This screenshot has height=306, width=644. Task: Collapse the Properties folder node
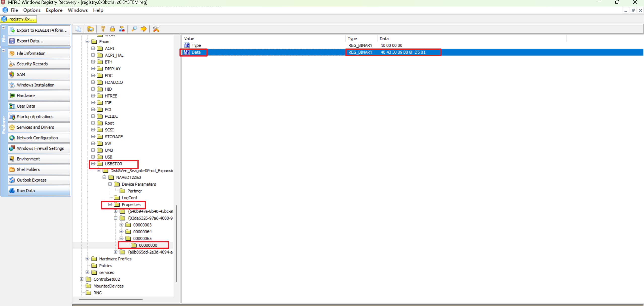tap(110, 204)
